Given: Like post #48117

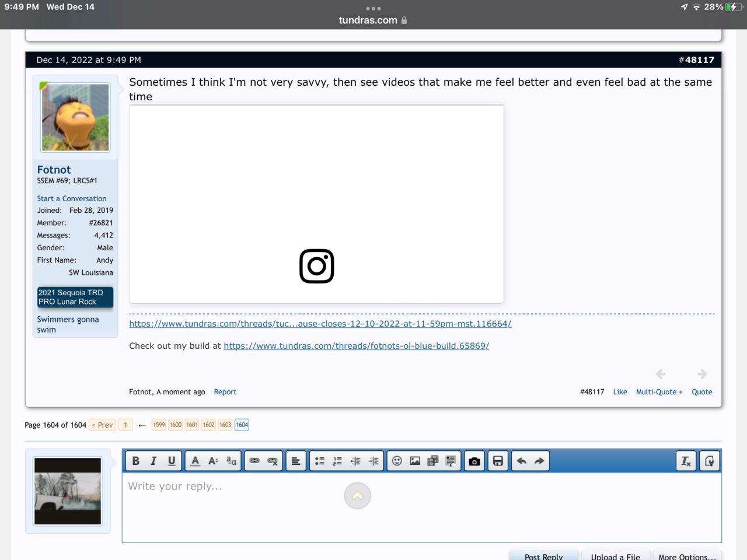Looking at the screenshot, I should [620, 392].
